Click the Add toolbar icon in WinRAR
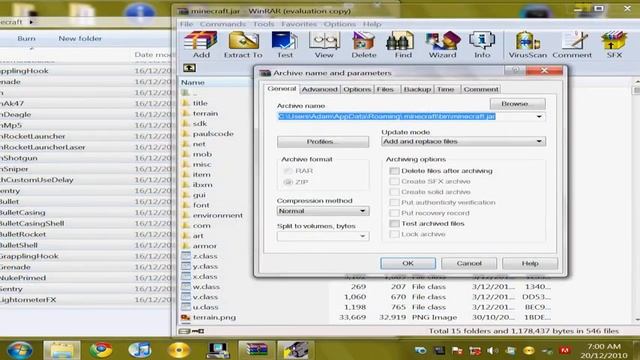The image size is (640, 360). tap(201, 44)
